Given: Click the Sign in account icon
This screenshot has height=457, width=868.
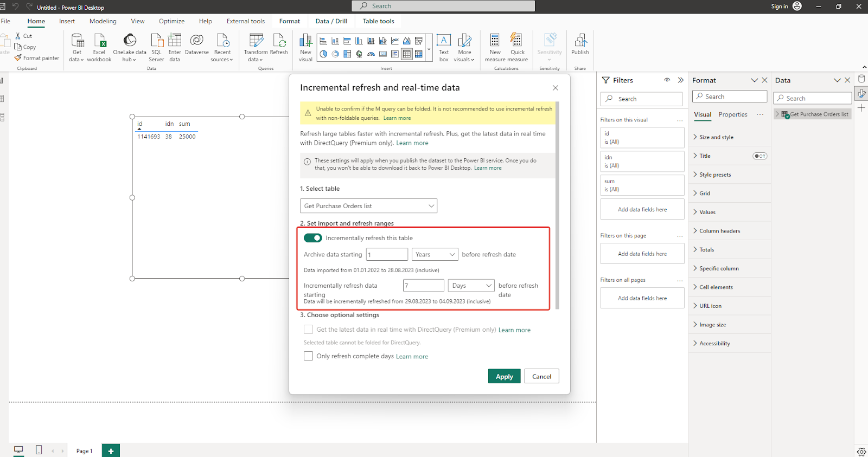Looking at the screenshot, I should pyautogui.click(x=797, y=6).
